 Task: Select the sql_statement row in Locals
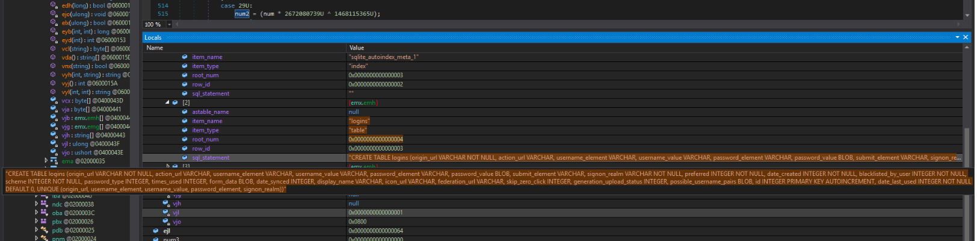coord(211,158)
